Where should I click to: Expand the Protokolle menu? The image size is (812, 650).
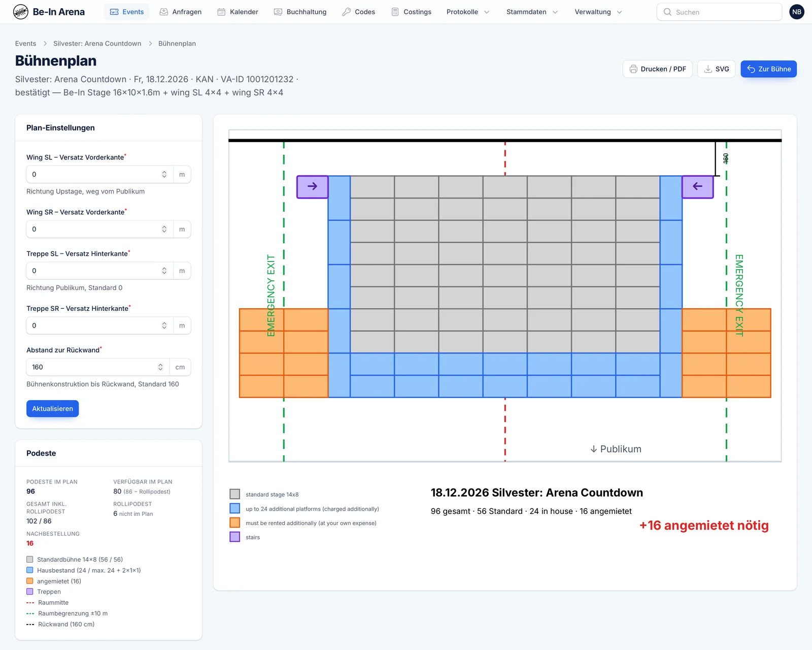[468, 12]
